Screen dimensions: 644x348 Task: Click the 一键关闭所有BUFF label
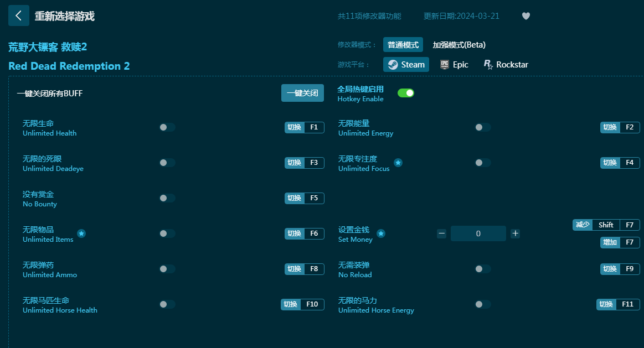(x=50, y=94)
